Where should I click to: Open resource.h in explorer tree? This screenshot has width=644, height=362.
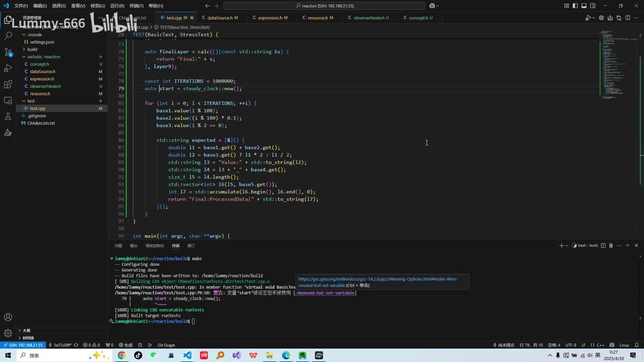[x=40, y=94]
